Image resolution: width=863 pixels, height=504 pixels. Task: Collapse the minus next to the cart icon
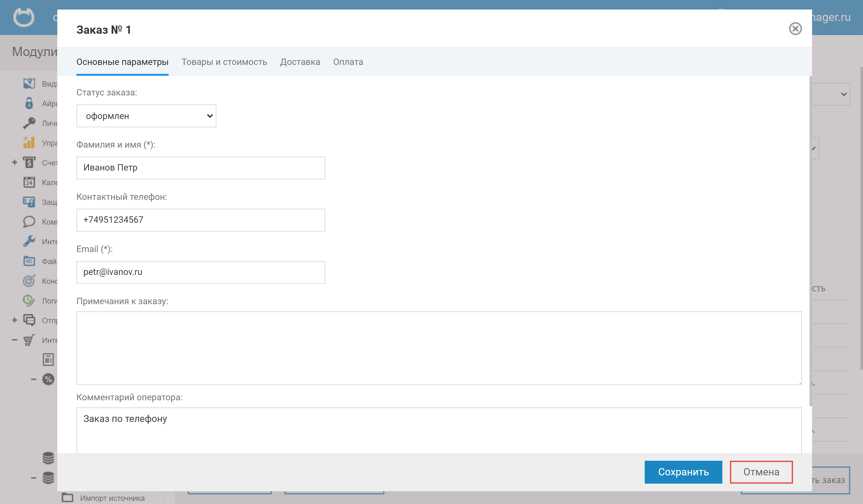(14, 340)
